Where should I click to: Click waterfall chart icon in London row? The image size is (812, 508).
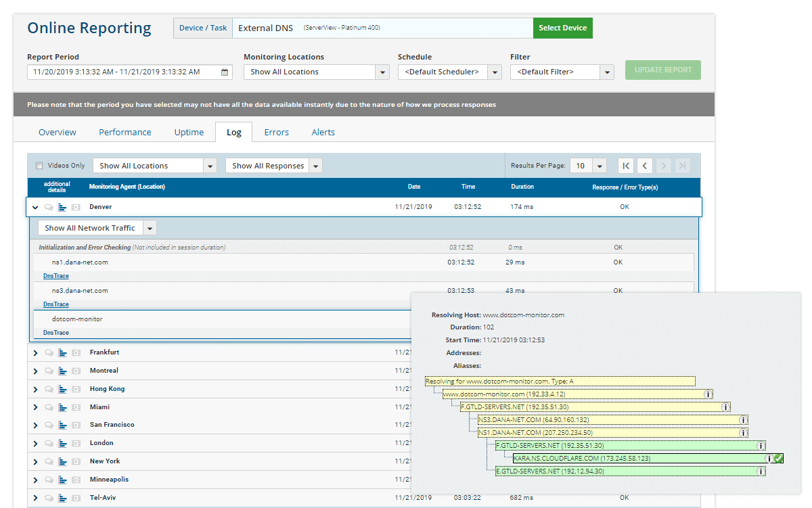point(62,443)
